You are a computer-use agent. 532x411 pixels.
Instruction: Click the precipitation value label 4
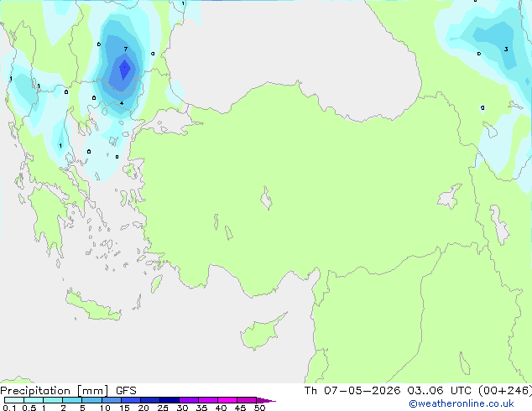coord(122,103)
